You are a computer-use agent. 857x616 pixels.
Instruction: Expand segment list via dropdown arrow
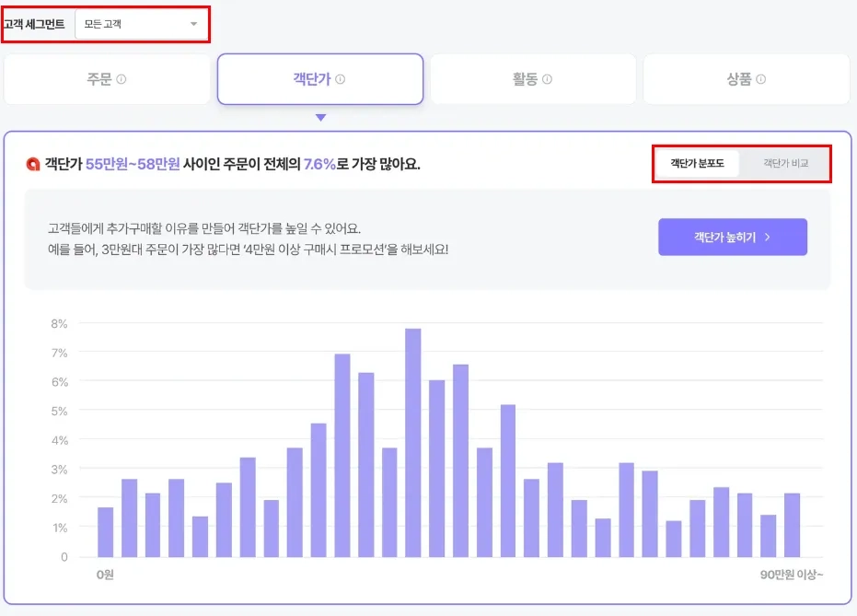coord(193,24)
